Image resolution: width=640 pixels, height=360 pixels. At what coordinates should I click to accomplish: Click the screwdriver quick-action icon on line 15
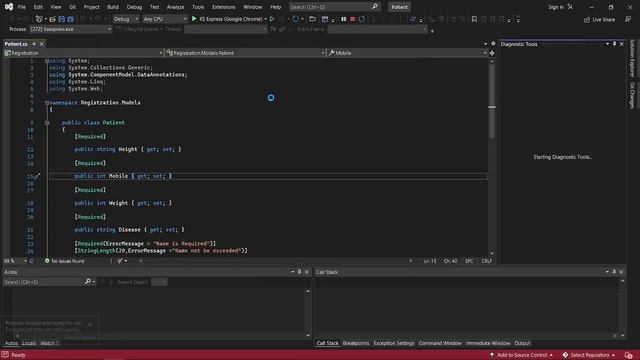click(36, 176)
